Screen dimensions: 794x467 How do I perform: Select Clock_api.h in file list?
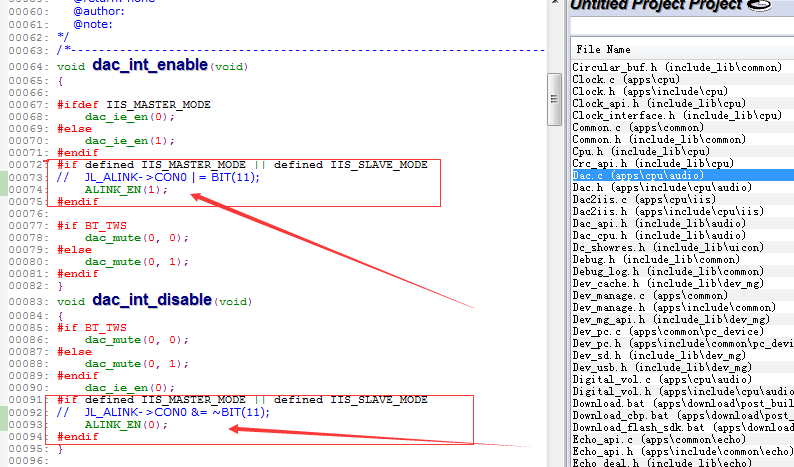pyautogui.click(x=659, y=104)
